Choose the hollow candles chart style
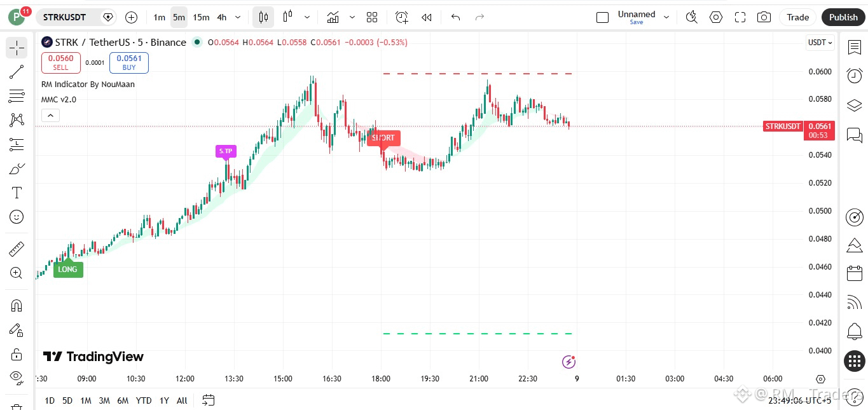 (x=287, y=17)
